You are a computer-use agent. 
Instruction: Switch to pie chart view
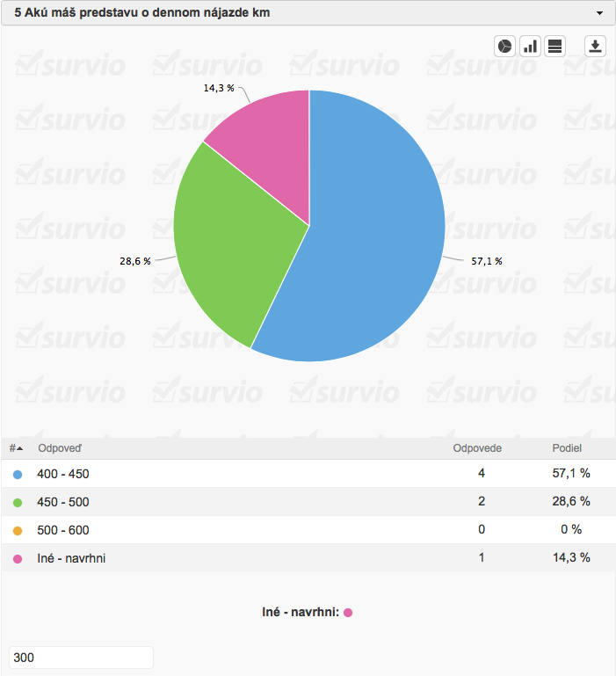click(x=504, y=46)
